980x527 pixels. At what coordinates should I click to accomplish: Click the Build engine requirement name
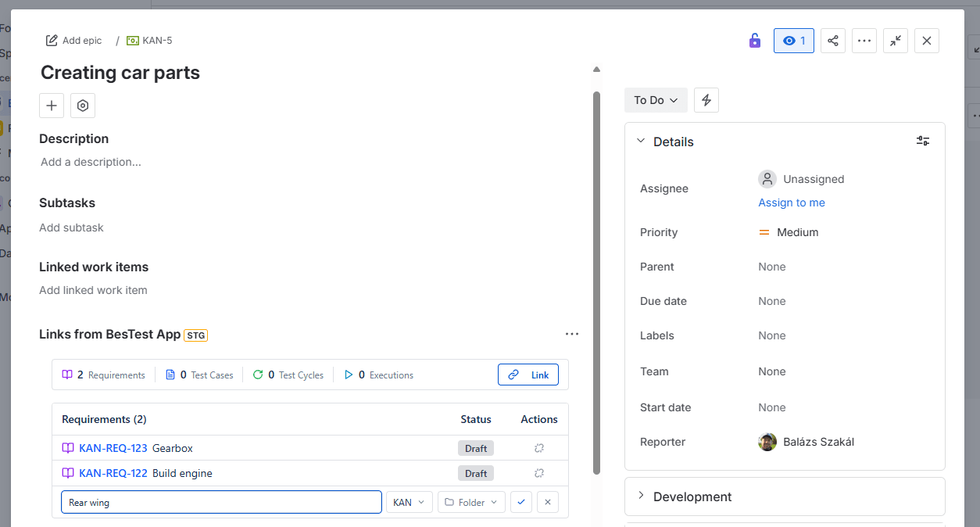[182, 473]
